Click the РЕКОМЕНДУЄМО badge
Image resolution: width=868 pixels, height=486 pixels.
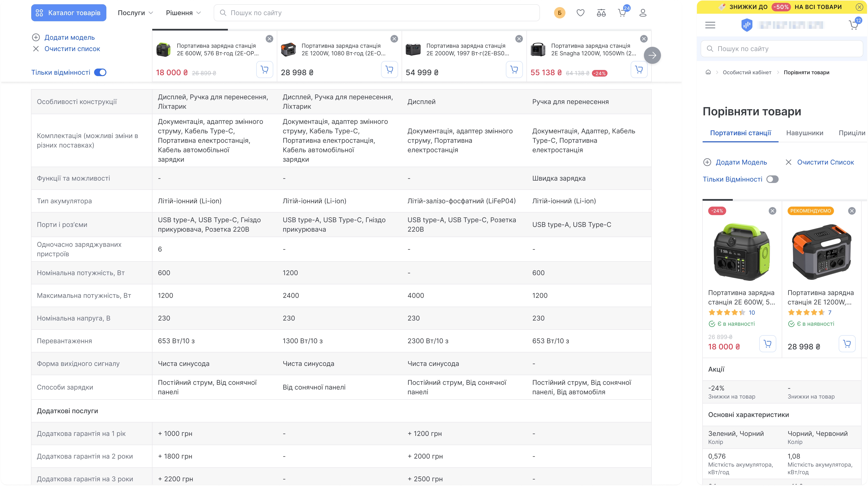pyautogui.click(x=810, y=211)
